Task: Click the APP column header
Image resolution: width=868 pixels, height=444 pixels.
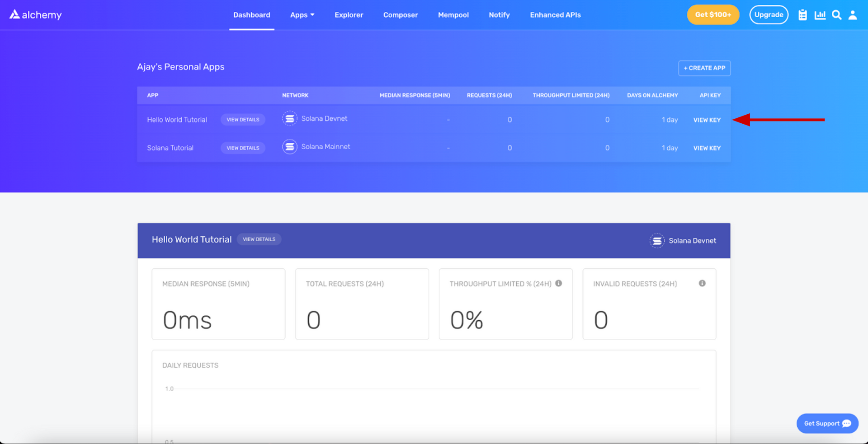Action: tap(153, 95)
